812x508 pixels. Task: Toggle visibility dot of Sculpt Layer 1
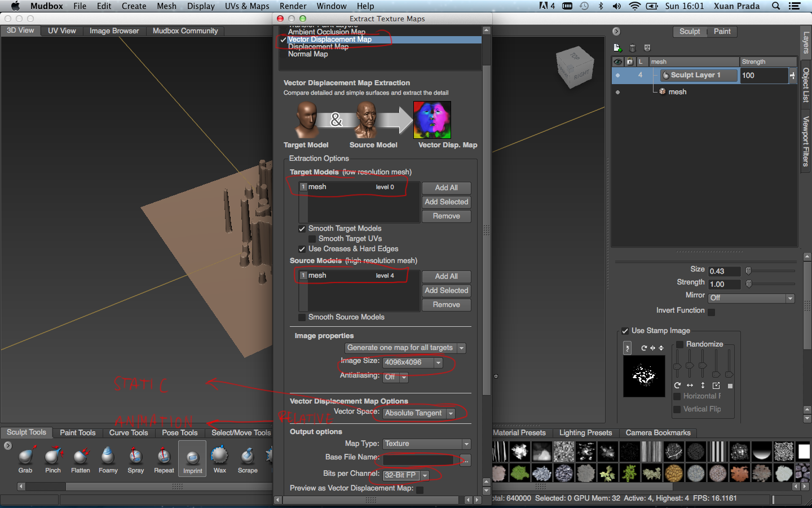pos(617,75)
